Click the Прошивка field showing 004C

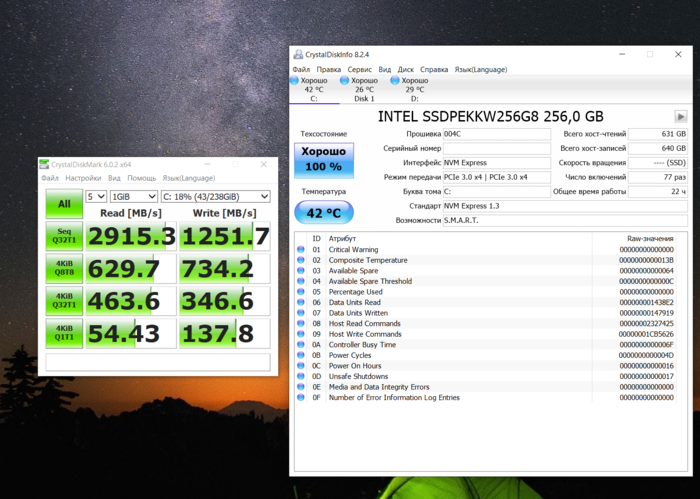pos(496,134)
